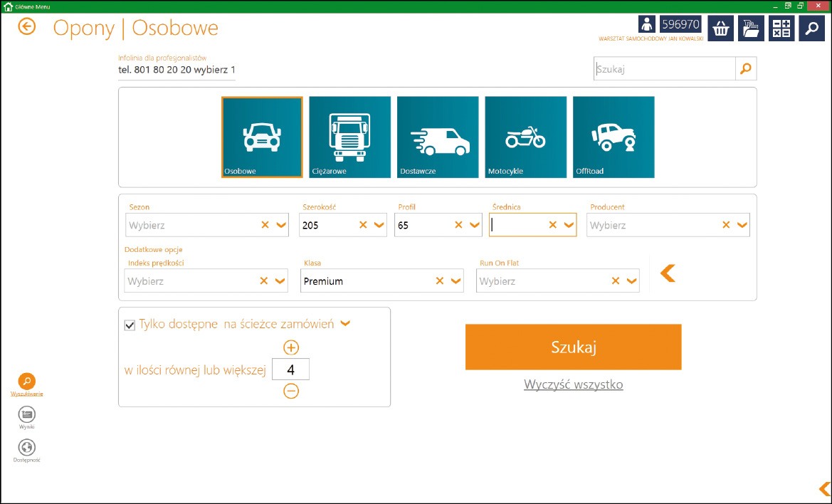Open the shopping basket icon

[721, 28]
